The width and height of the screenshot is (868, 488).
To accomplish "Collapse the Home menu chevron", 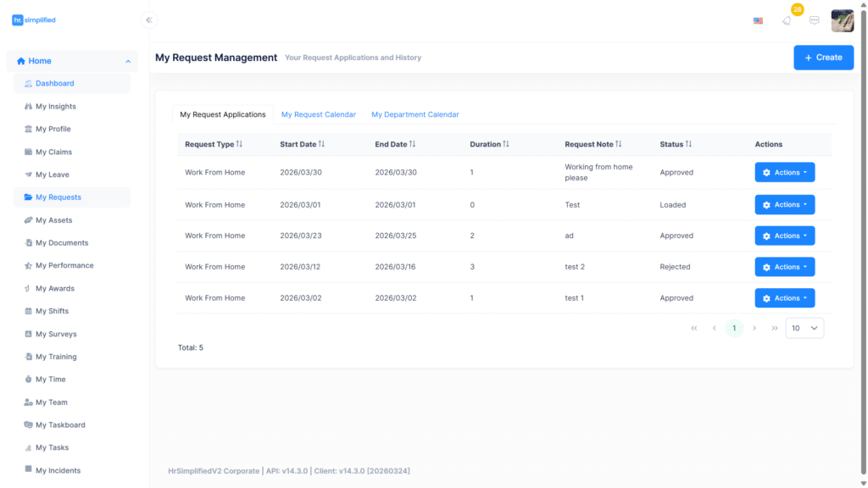I will click(128, 61).
